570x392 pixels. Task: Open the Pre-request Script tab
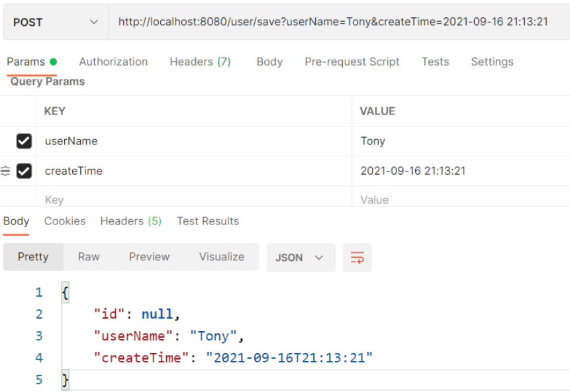[352, 62]
